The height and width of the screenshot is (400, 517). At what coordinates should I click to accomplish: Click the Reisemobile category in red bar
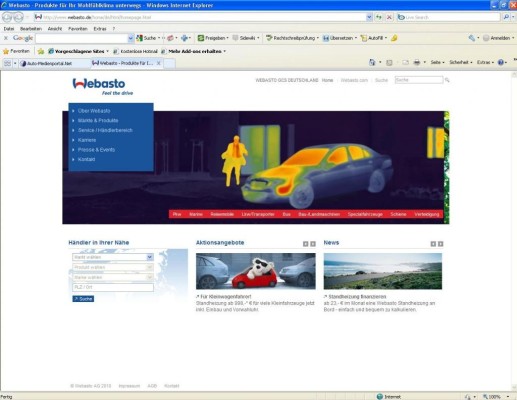[x=222, y=214]
